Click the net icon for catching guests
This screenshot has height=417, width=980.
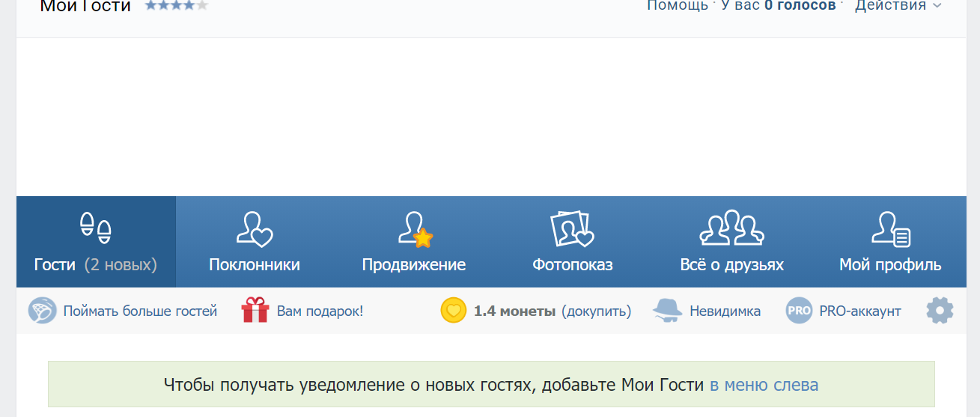coord(43,311)
